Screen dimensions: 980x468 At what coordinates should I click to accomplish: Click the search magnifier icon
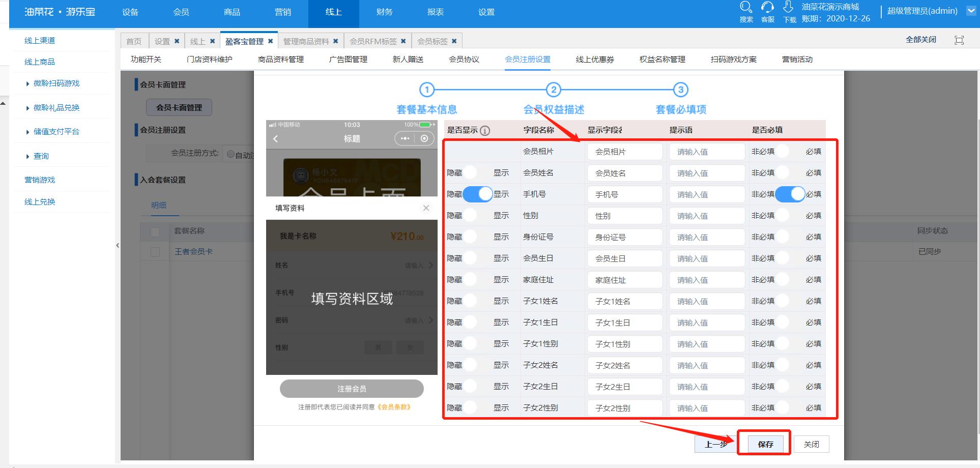pos(746,7)
